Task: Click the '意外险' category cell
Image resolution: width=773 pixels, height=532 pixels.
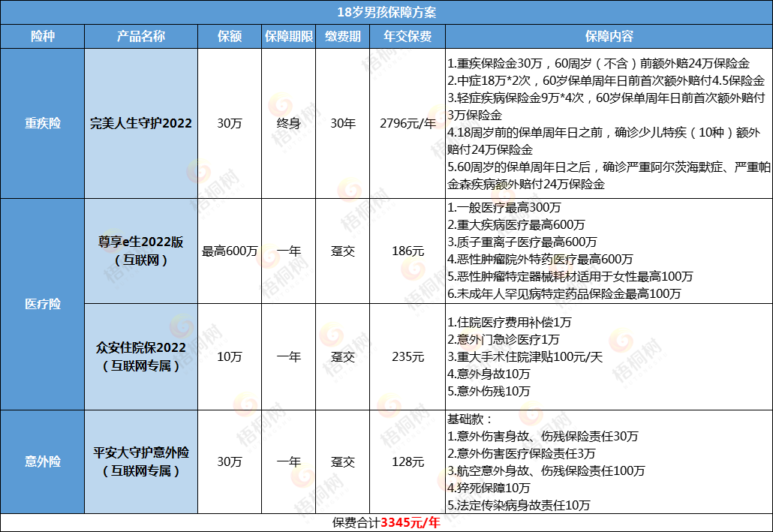Action: [x=42, y=461]
